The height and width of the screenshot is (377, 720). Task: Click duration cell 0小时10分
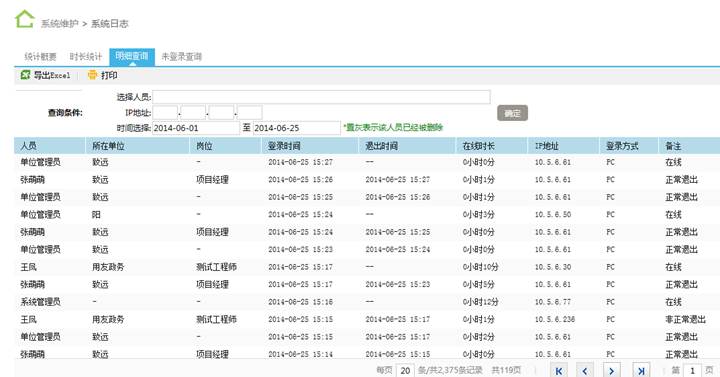pos(480,267)
